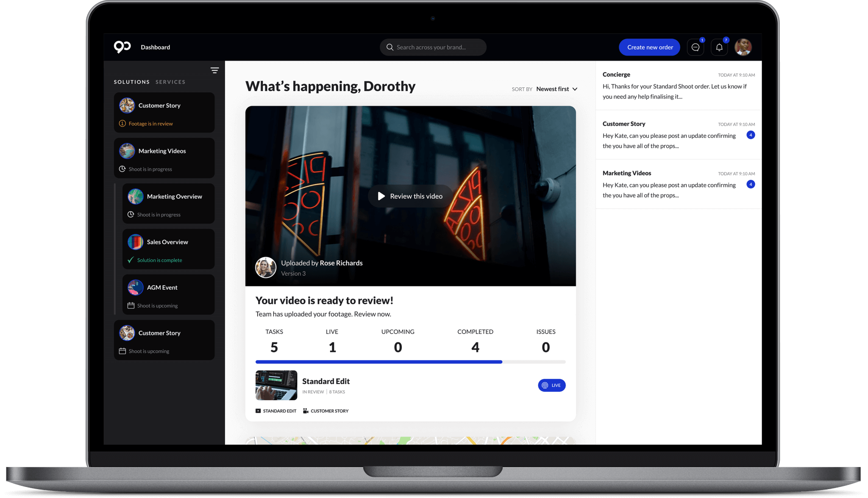The image size is (868, 498).
Task: Click the messages chat bubble icon
Action: point(696,47)
